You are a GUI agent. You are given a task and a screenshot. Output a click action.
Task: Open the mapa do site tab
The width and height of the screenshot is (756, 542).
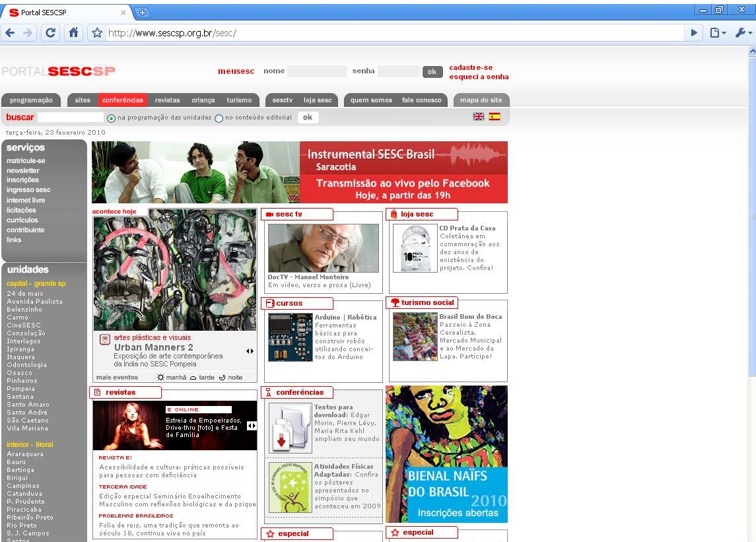[x=481, y=100]
